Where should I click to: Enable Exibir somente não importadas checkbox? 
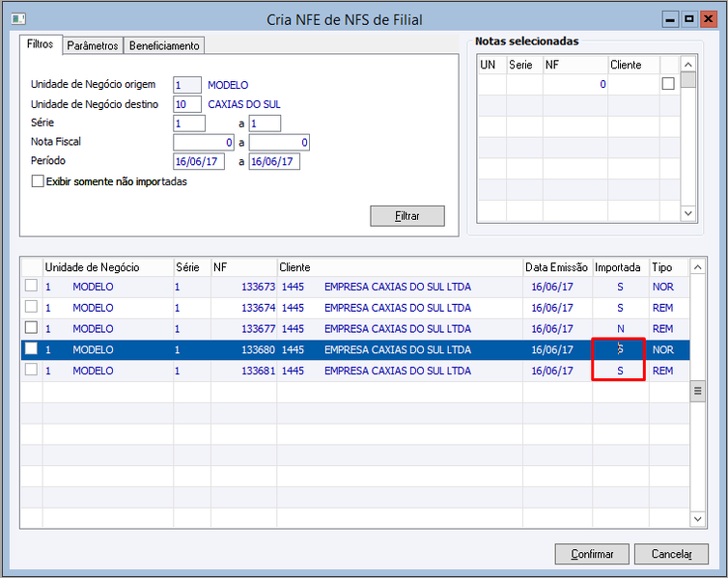[x=38, y=180]
